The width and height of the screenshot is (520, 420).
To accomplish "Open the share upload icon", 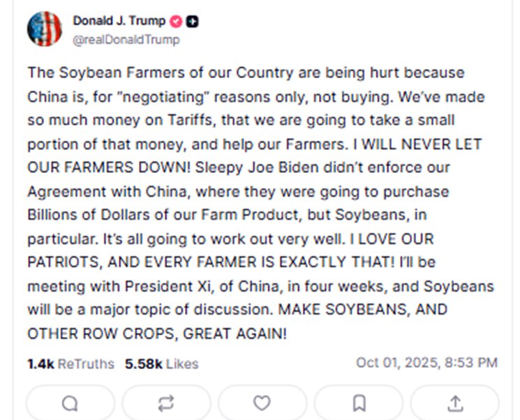I will click(x=454, y=403).
